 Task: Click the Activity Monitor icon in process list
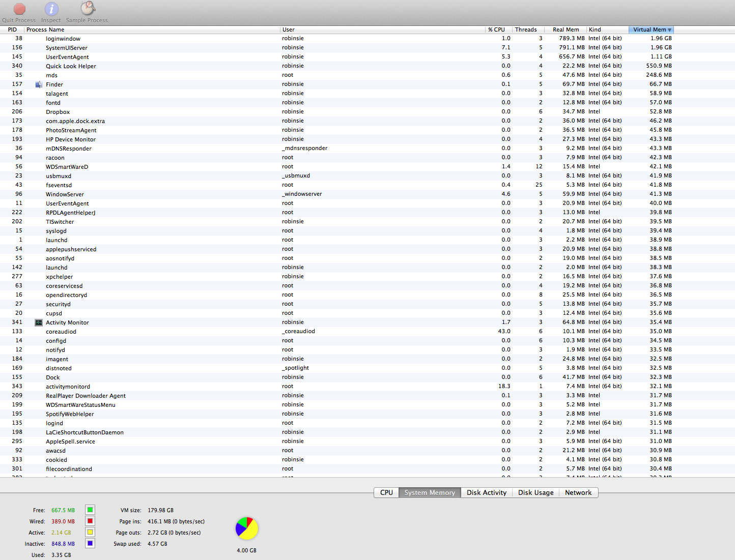coord(39,322)
